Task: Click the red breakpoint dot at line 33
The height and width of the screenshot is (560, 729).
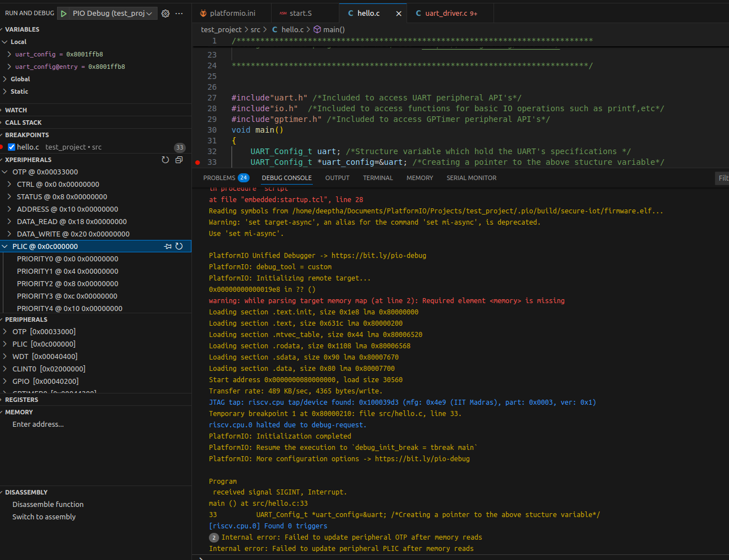Action: point(198,163)
